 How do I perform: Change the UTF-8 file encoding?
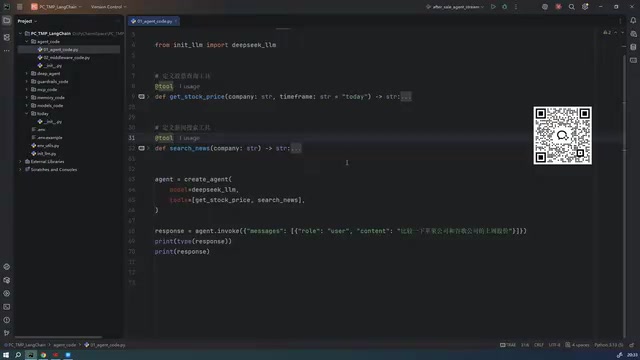pyautogui.click(x=554, y=345)
